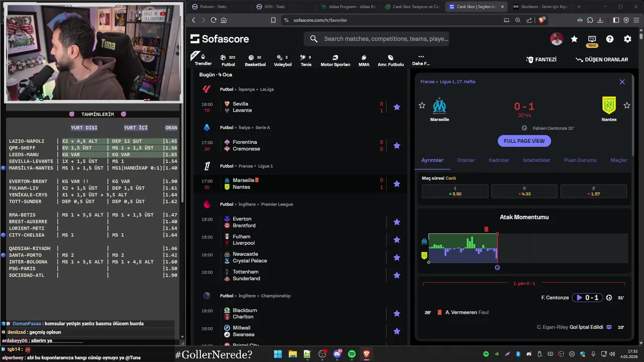Open the İtalya Serie A league header
The height and width of the screenshot is (362, 644).
[x=245, y=128]
